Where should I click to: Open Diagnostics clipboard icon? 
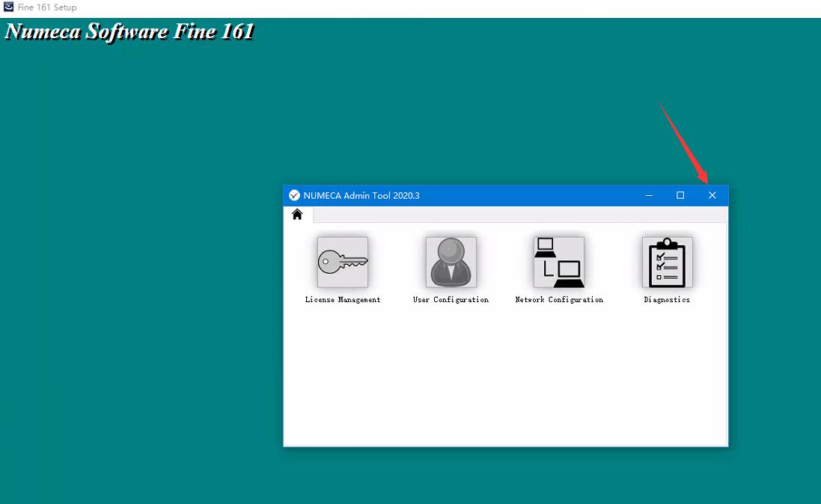pyautogui.click(x=667, y=262)
